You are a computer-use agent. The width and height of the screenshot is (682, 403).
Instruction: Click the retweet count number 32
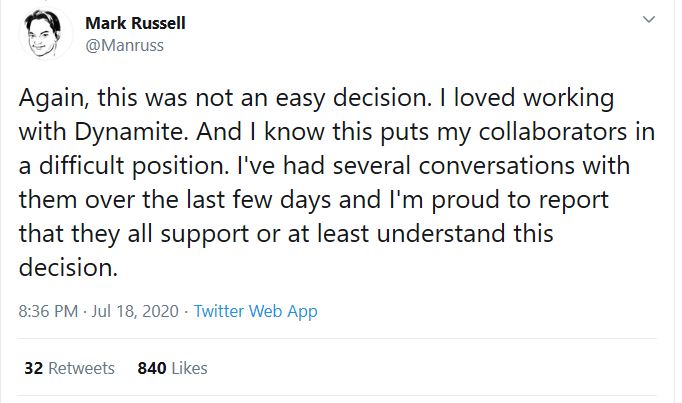pos(32,368)
